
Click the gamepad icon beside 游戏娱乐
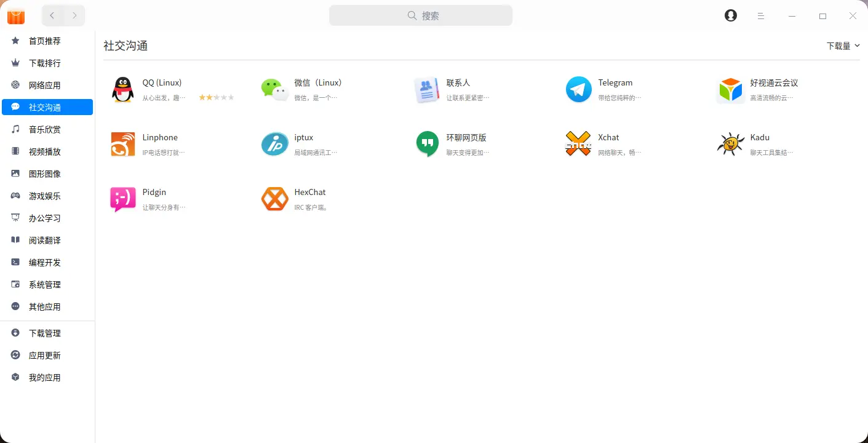click(x=15, y=196)
